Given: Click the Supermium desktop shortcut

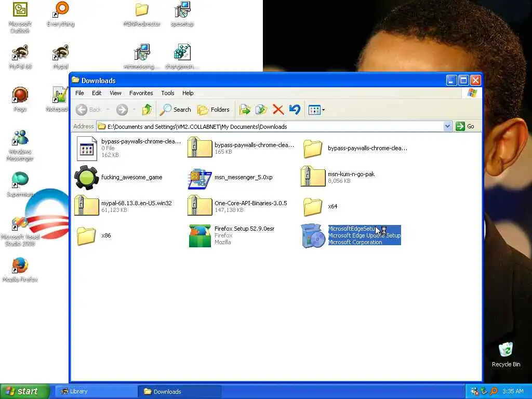Looking at the screenshot, I should tap(20, 180).
